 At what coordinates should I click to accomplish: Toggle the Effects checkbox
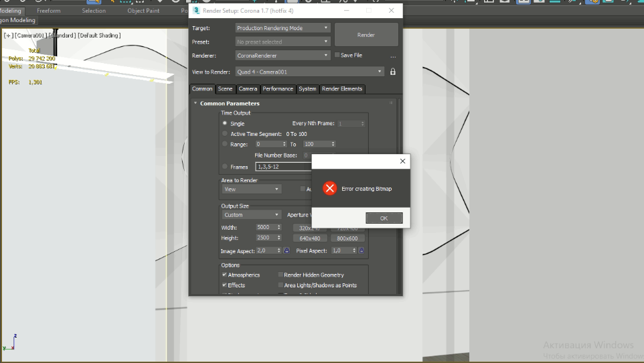tap(224, 285)
